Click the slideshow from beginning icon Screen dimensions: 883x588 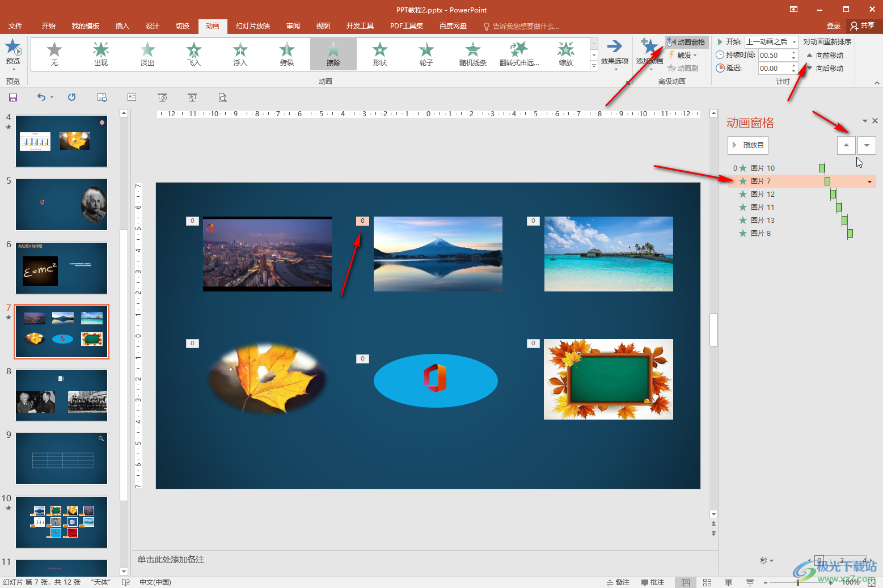pyautogui.click(x=162, y=98)
